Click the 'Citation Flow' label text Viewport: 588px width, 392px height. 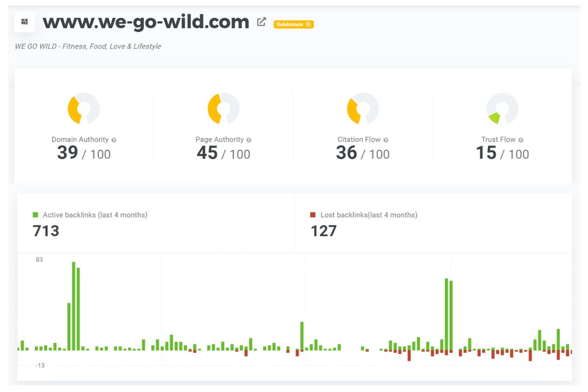coord(359,140)
